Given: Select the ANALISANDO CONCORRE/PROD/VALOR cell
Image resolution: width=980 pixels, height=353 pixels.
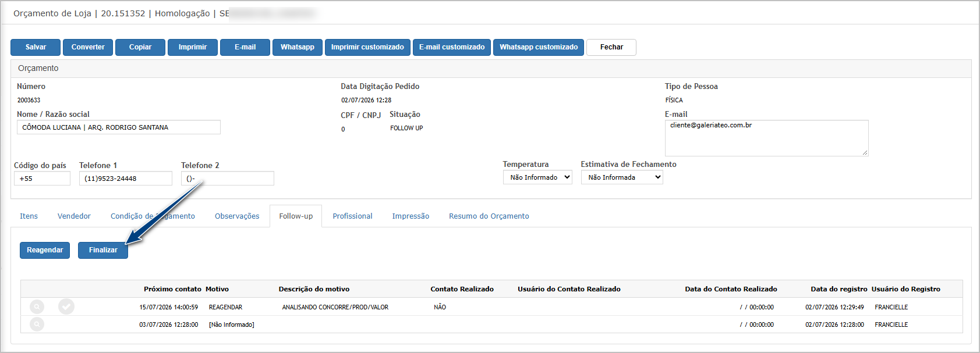Looking at the screenshot, I should pyautogui.click(x=335, y=307).
